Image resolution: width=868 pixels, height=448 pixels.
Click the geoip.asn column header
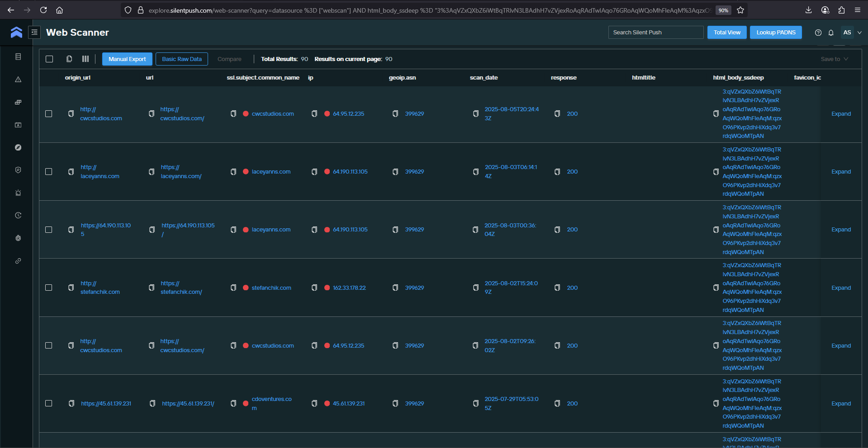(x=402, y=78)
